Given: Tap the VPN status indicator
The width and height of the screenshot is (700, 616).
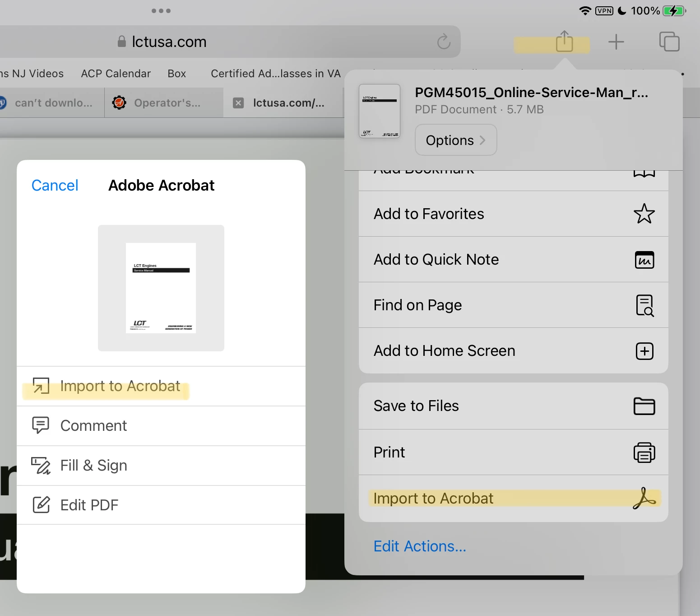Looking at the screenshot, I should coord(604,10).
